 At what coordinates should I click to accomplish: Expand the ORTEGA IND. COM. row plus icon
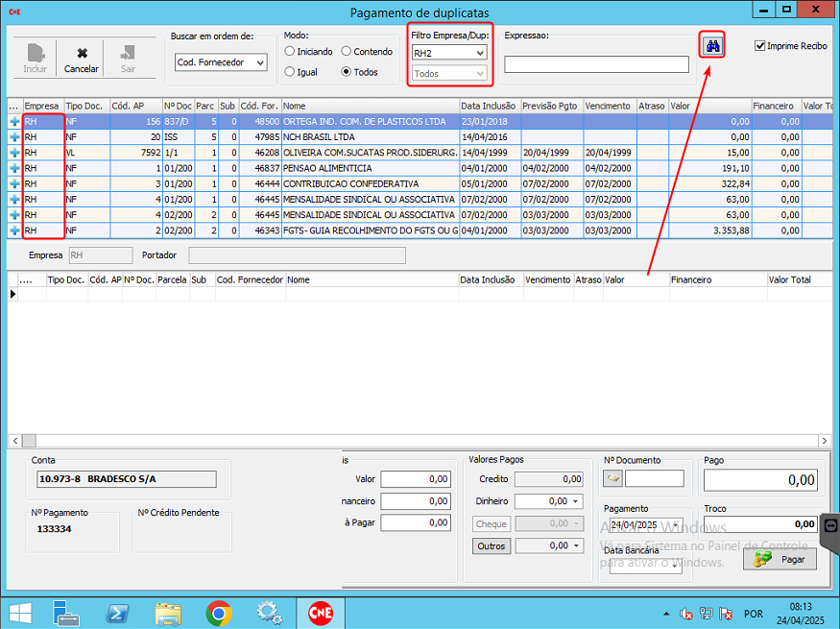click(14, 122)
